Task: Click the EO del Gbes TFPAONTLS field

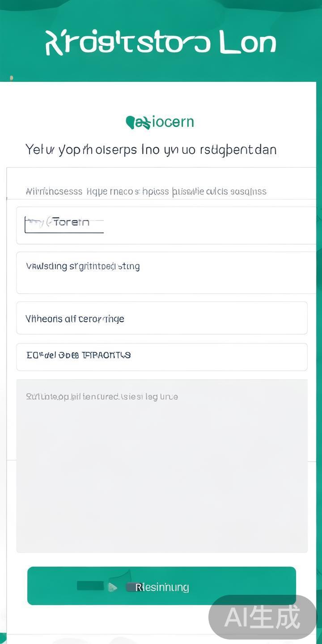Action: pyautogui.click(x=161, y=357)
